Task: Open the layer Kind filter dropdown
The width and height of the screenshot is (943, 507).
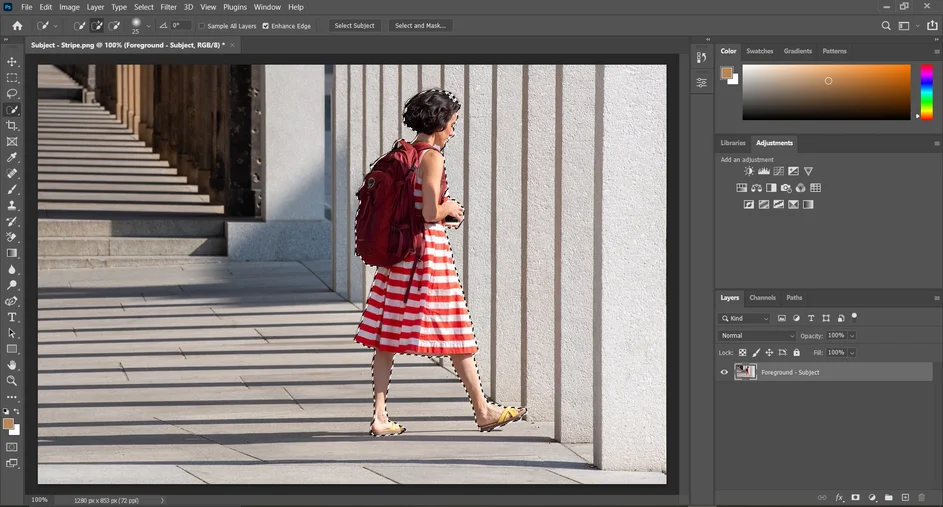Action: (x=745, y=319)
